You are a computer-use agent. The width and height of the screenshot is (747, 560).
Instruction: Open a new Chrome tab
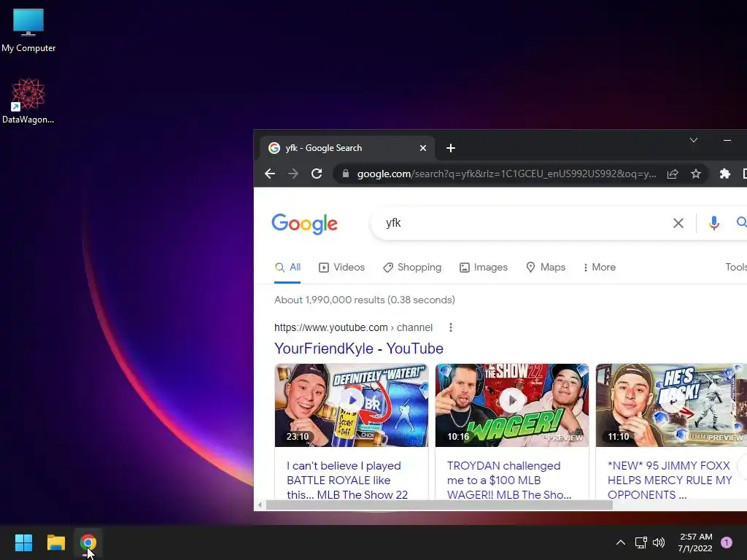point(451,148)
